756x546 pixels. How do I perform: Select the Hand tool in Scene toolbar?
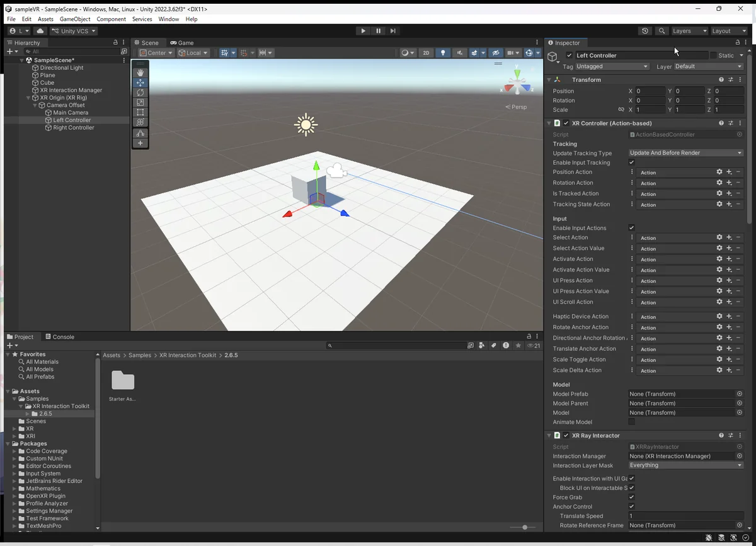(140, 72)
